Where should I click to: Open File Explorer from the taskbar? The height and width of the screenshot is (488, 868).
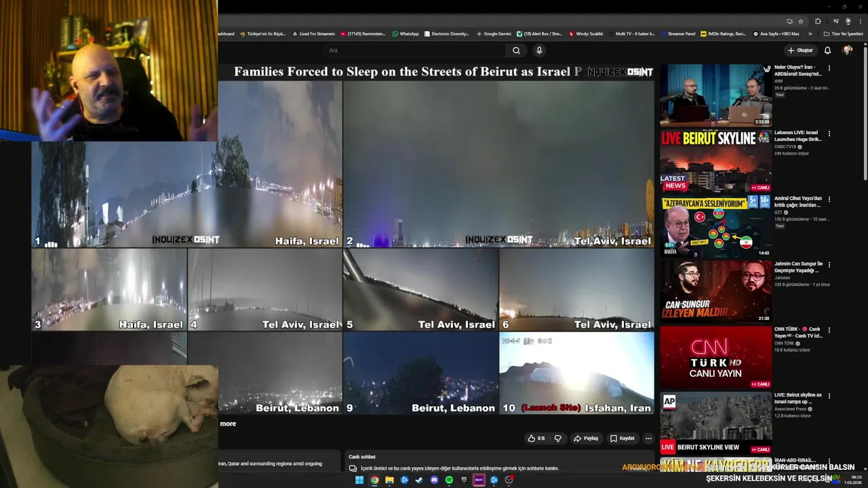point(389,480)
